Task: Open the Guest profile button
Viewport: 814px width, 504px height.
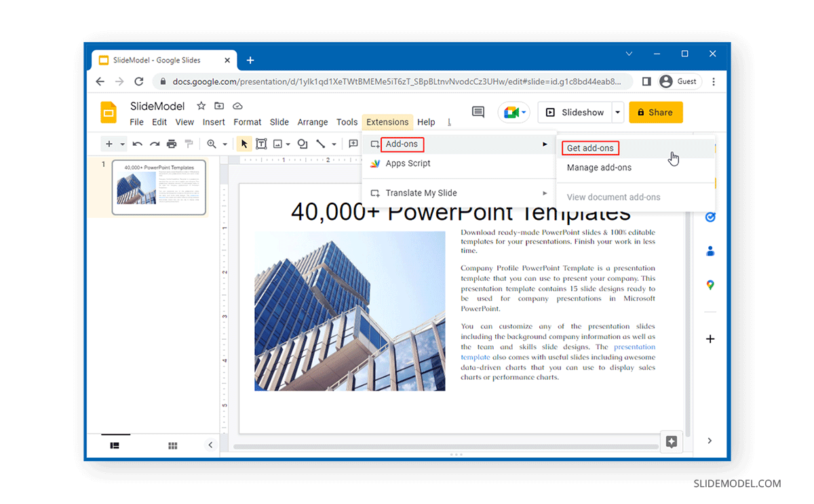Action: 678,81
